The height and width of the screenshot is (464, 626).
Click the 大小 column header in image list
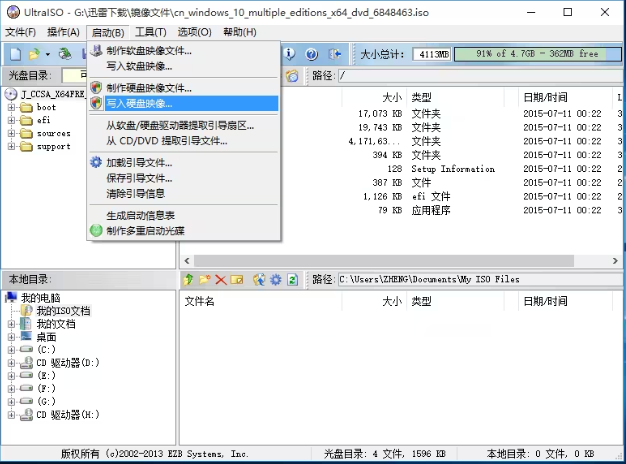coord(392,97)
